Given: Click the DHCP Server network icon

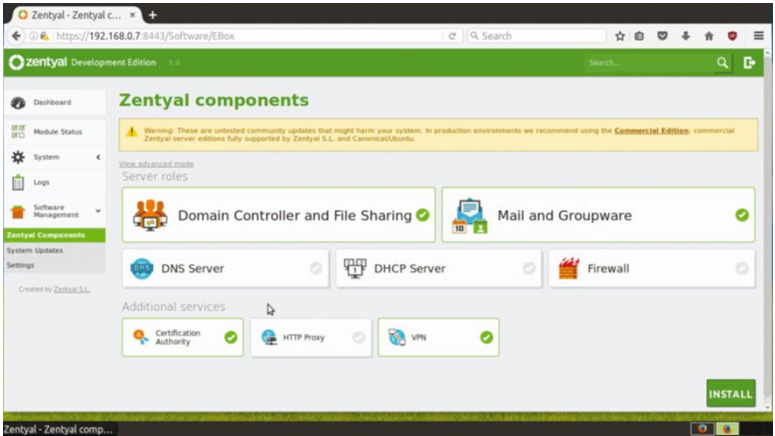Looking at the screenshot, I should coord(354,268).
